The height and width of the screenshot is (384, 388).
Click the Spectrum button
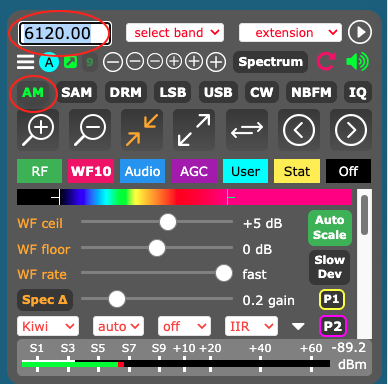pos(270,62)
